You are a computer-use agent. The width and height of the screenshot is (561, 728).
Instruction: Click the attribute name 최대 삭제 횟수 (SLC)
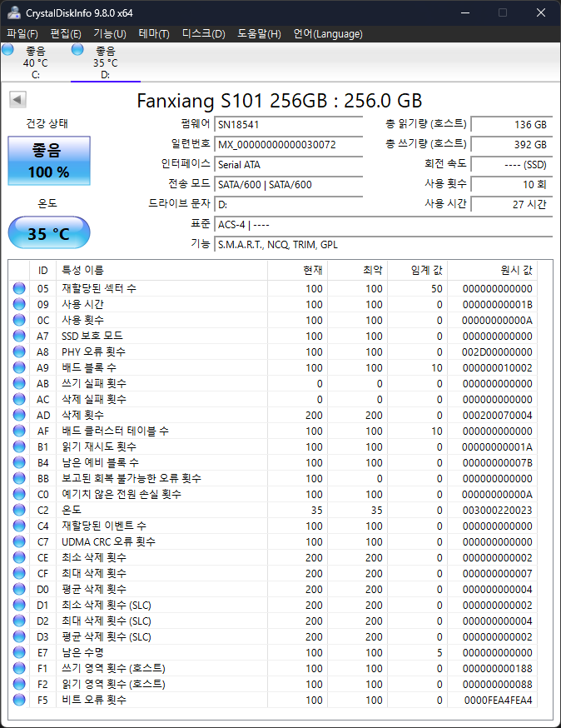click(x=107, y=621)
